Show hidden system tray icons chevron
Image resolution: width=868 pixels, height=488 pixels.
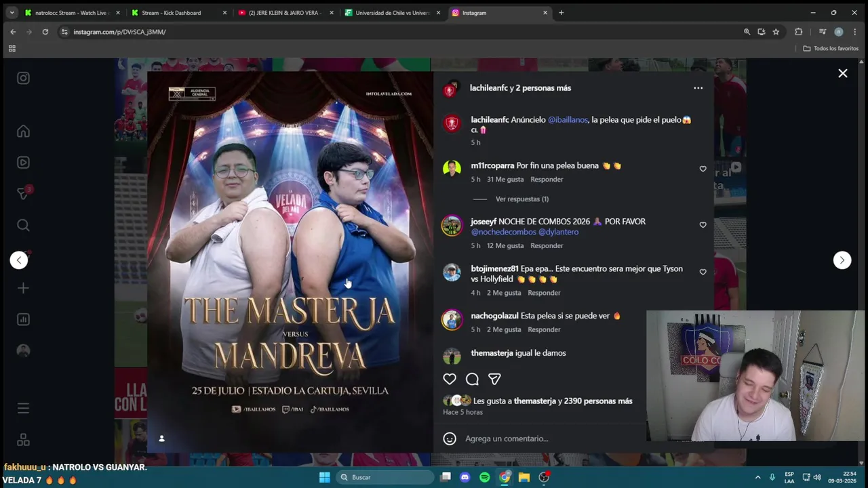(x=757, y=477)
